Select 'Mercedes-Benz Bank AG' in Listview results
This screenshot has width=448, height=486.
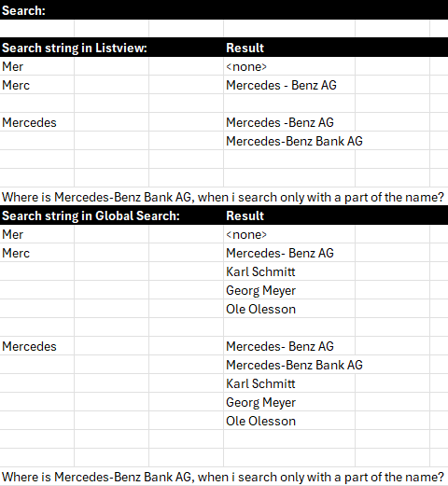pyautogui.click(x=294, y=141)
